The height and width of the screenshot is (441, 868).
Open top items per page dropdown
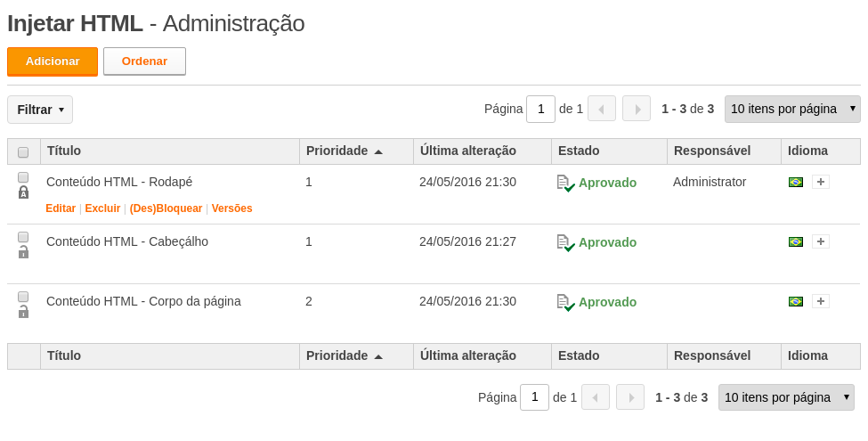792,109
